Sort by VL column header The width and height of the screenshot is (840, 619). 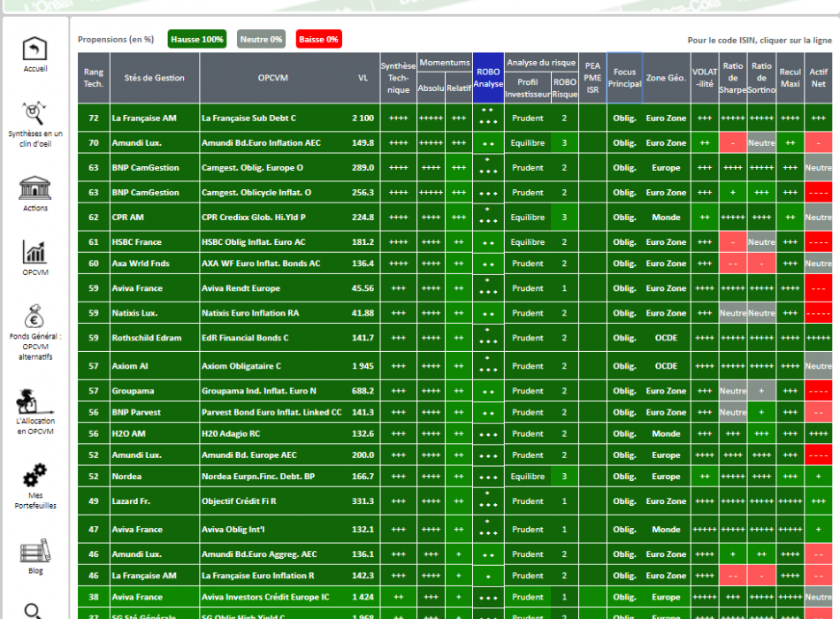tap(363, 78)
